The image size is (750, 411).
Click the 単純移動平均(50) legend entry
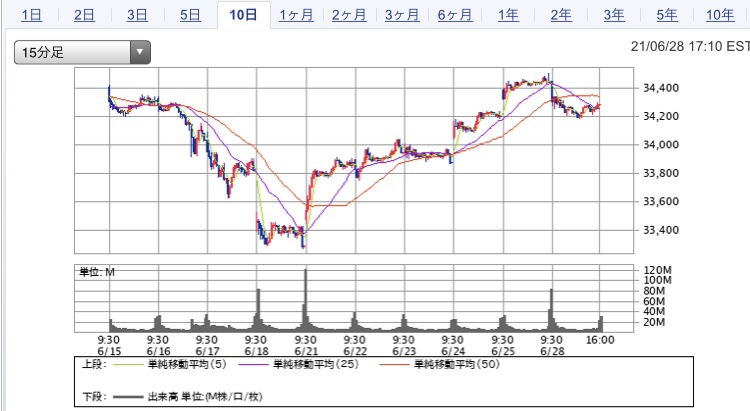(439, 365)
